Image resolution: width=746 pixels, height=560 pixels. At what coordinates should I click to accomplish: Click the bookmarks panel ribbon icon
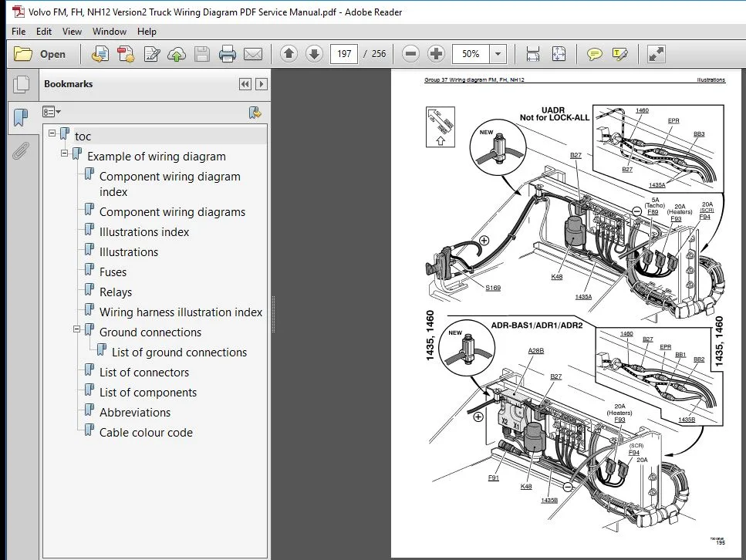(21, 117)
